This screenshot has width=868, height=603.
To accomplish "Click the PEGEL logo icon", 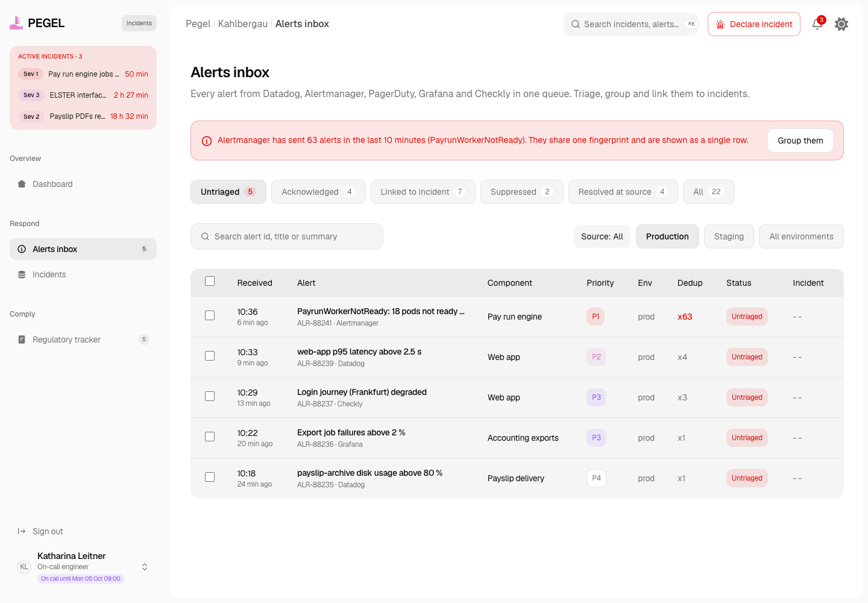I will click(16, 23).
